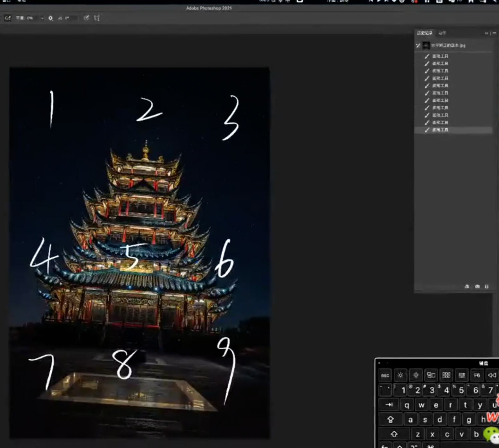This screenshot has width=499, height=448.
Task: Click the create new snapshot camera icon
Action: [477, 286]
